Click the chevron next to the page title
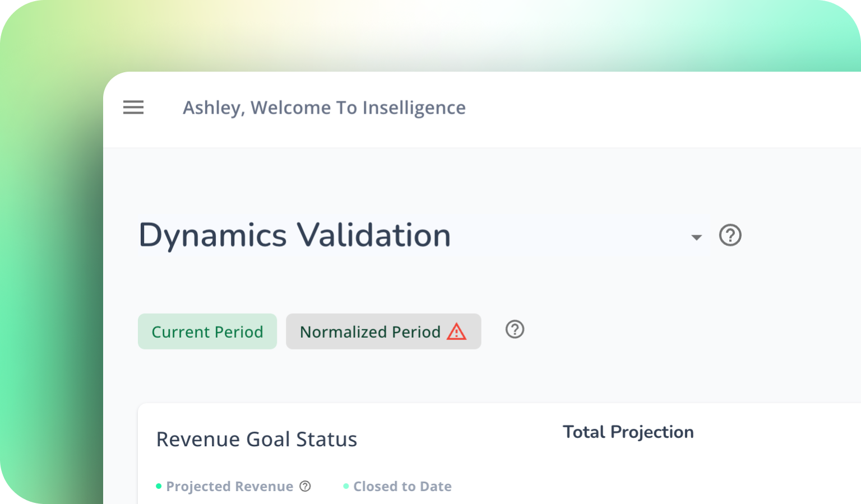This screenshot has height=504, width=861. [696, 237]
